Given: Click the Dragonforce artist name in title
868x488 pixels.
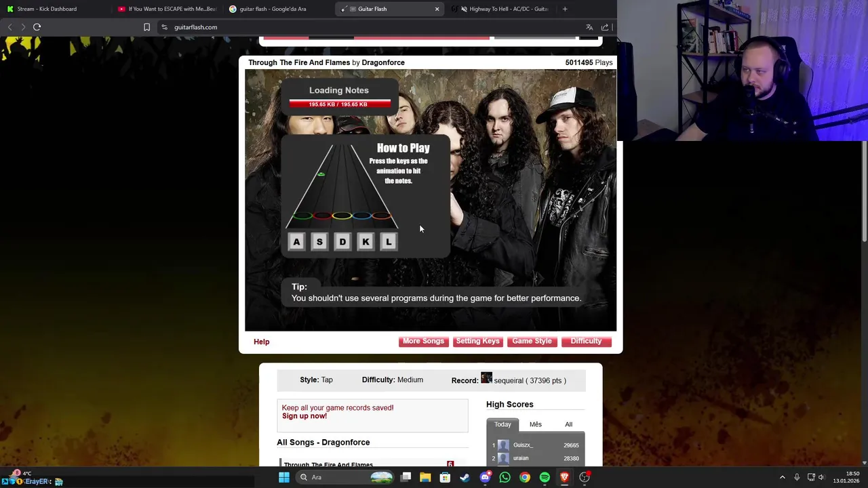Looking at the screenshot, I should coord(383,62).
